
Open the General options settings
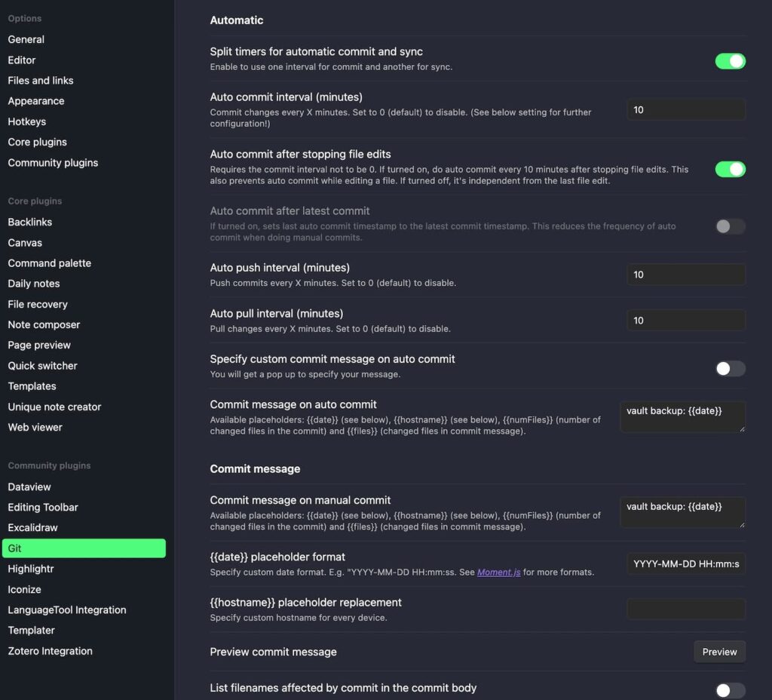[x=26, y=39]
